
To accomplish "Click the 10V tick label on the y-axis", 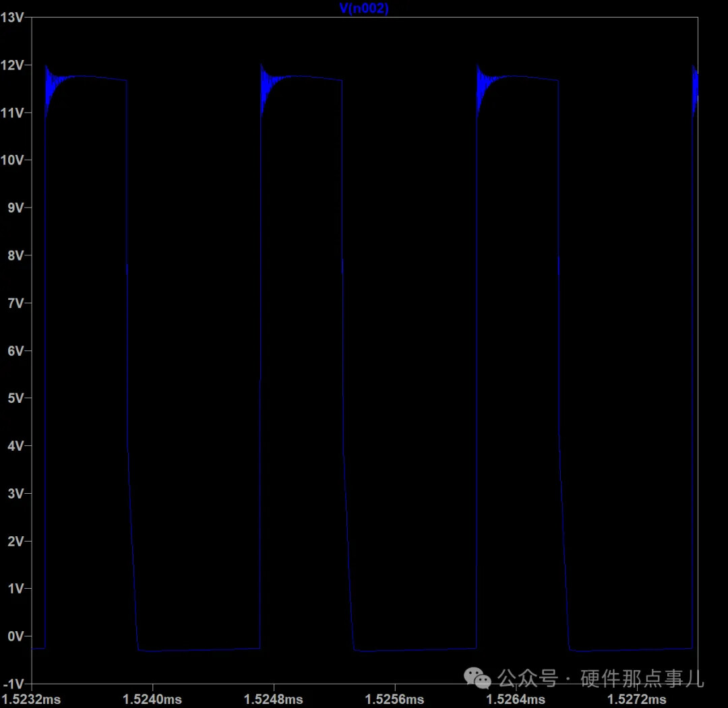I will point(12,160).
